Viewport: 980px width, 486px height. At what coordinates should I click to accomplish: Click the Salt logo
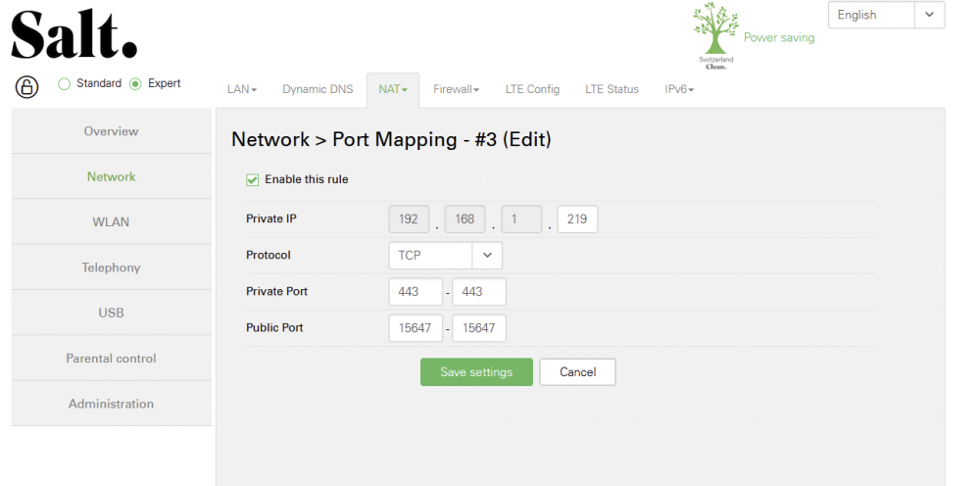click(74, 35)
